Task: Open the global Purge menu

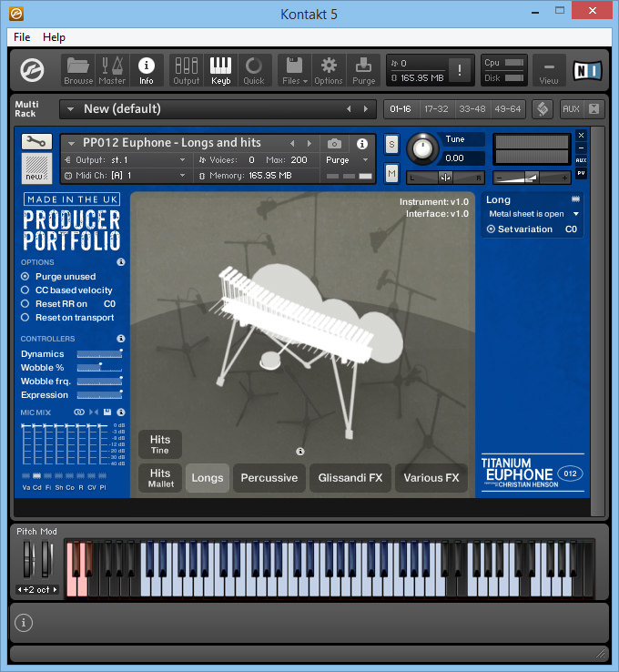Action: point(364,70)
